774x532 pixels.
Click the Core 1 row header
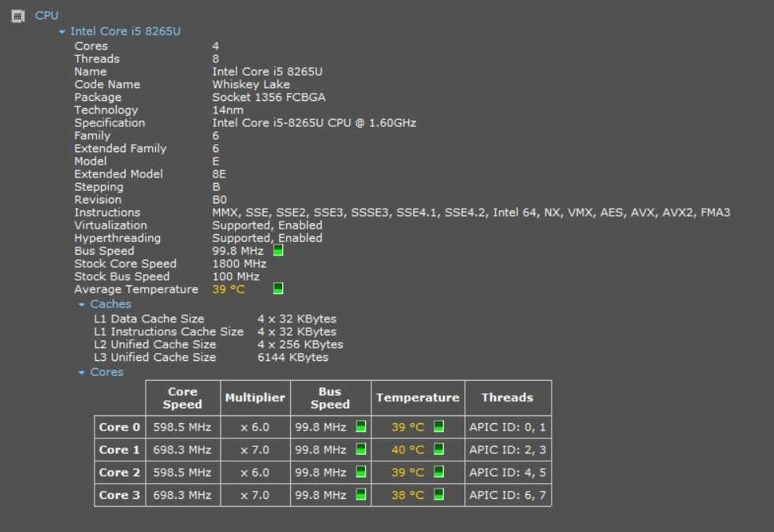tap(120, 450)
